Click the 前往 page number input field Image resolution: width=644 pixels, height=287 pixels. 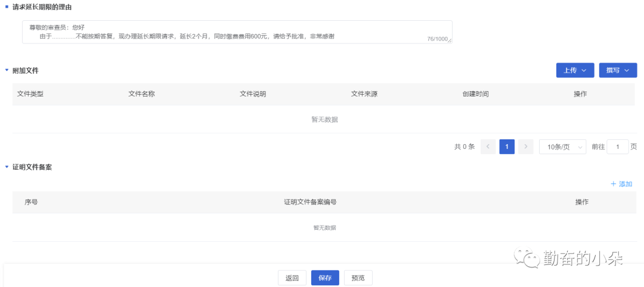pyautogui.click(x=617, y=147)
